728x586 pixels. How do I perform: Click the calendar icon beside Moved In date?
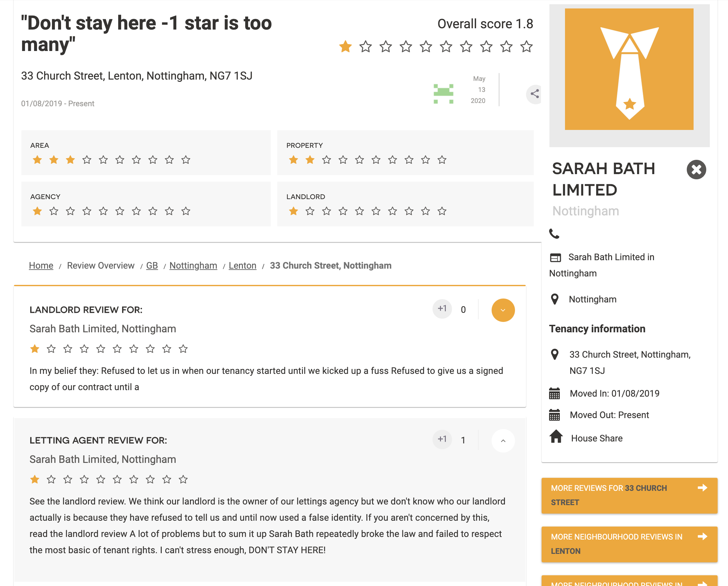click(554, 393)
